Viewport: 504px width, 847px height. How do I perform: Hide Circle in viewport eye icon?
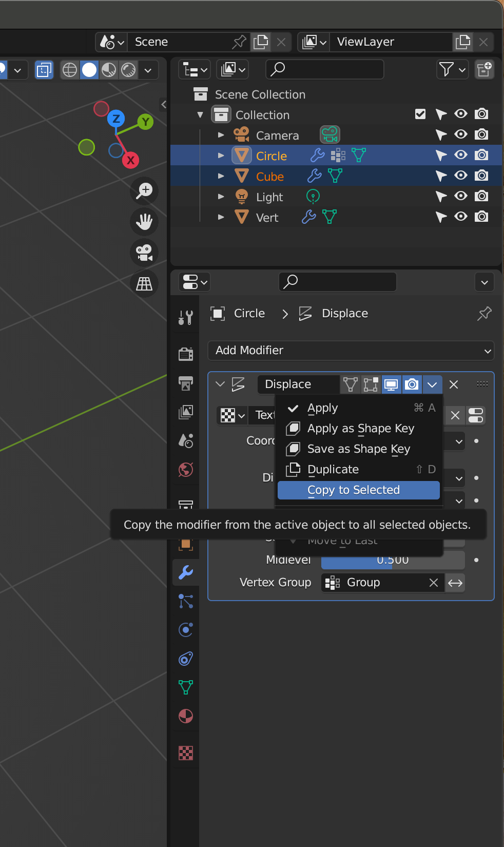461,155
